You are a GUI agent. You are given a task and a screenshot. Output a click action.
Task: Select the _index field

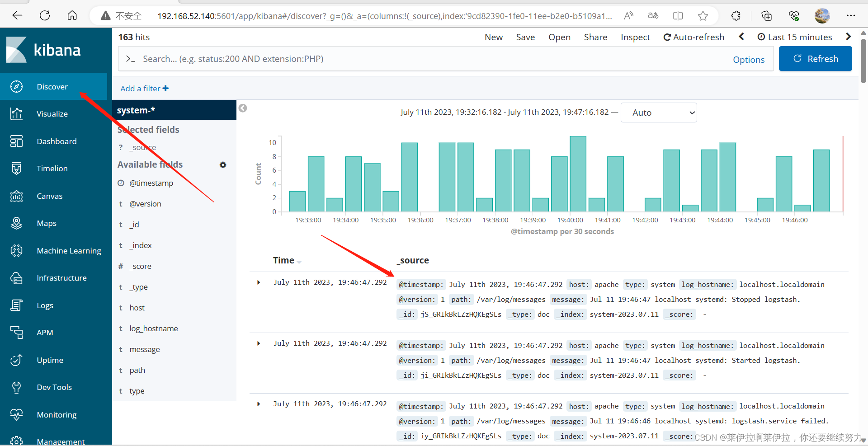(x=141, y=245)
